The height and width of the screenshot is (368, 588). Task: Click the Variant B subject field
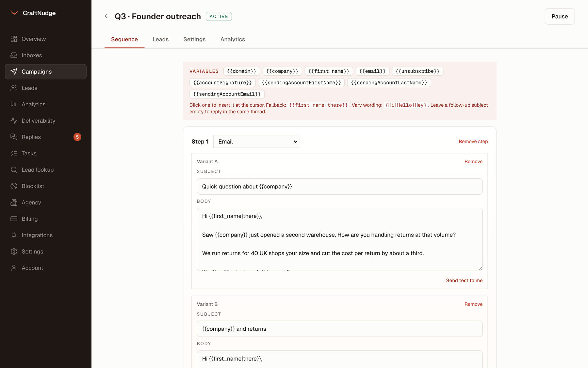click(x=339, y=329)
